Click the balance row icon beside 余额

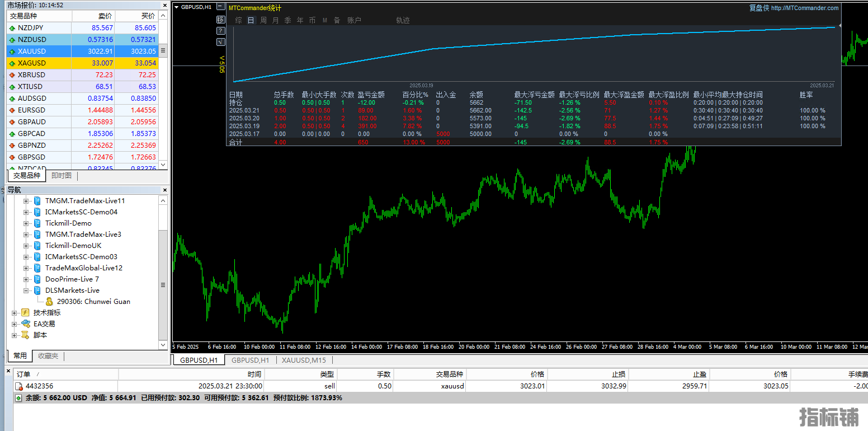[19, 398]
